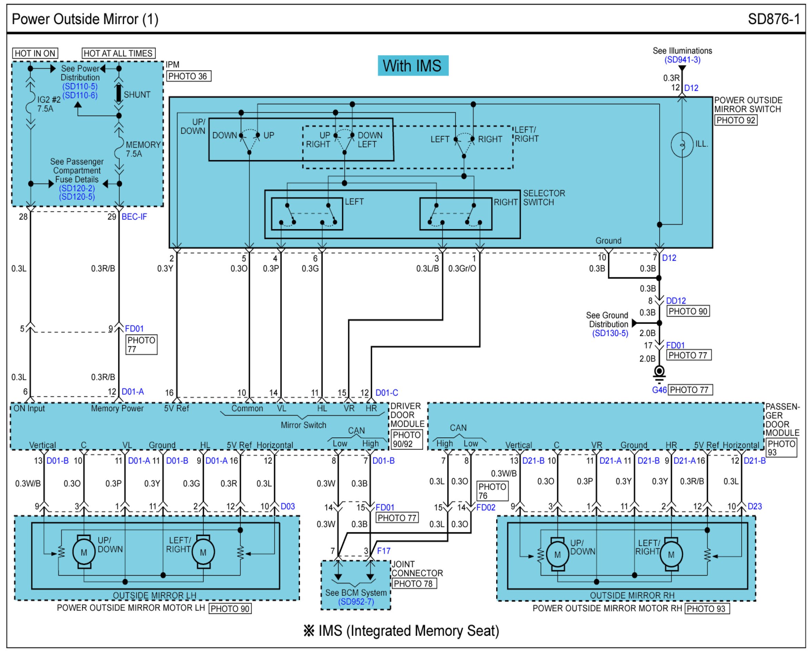Click the D01-C connector label
Viewport: 812px width, 652px height.
pyautogui.click(x=387, y=393)
